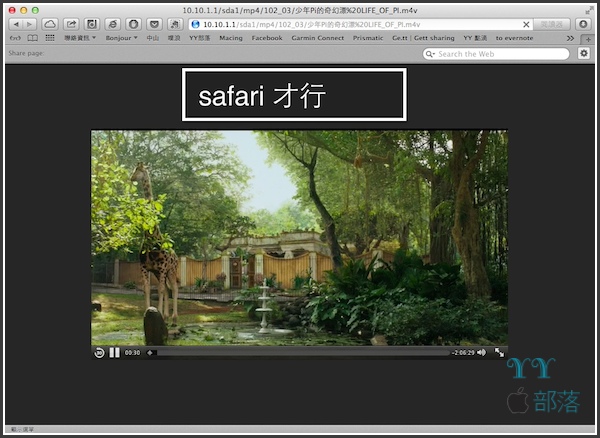Click the -2:06:29 remaining time label

click(463, 353)
